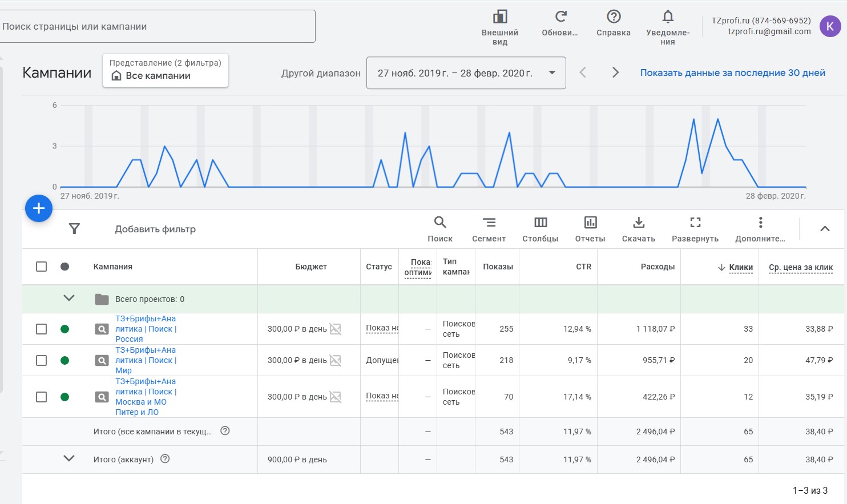The image size is (847, 504).
Task: Sort by Ср. цена за клик header
Action: tap(801, 267)
